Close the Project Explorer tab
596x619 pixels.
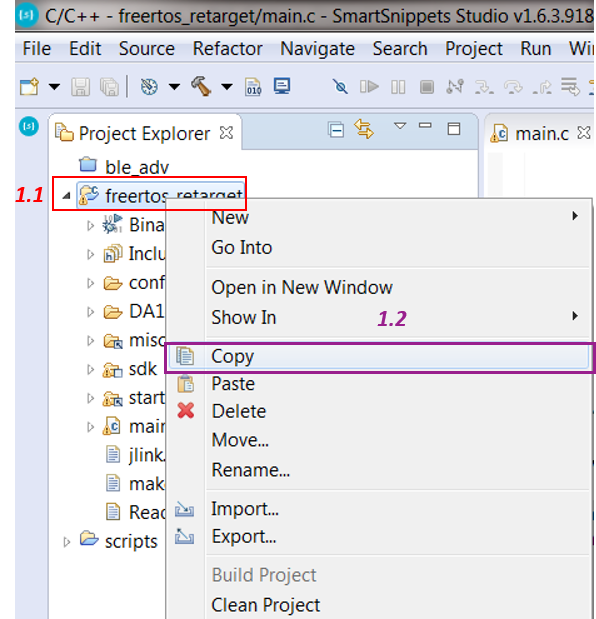226,133
